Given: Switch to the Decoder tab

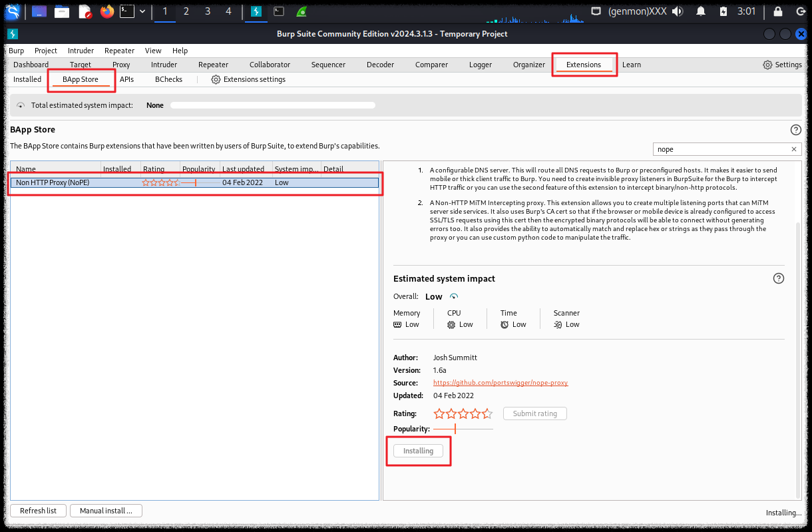Looking at the screenshot, I should (380, 65).
